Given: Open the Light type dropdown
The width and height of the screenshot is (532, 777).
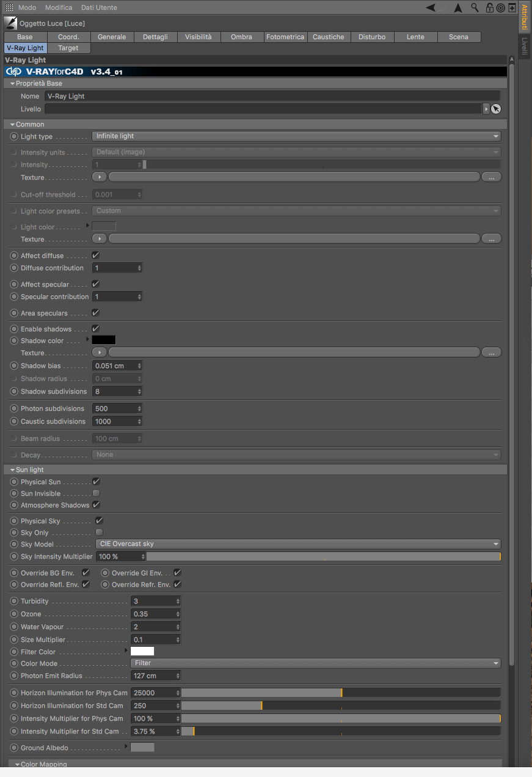Looking at the screenshot, I should coord(296,136).
